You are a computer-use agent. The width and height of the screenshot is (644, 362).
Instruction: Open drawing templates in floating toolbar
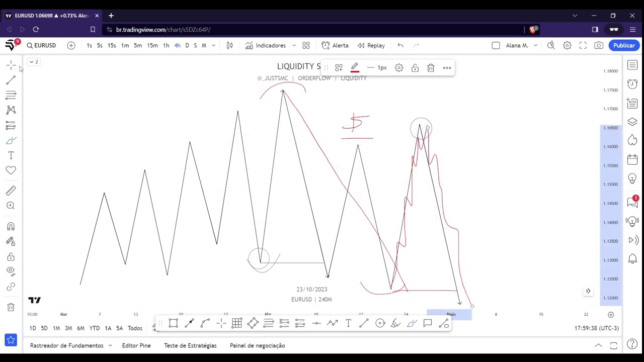click(339, 68)
